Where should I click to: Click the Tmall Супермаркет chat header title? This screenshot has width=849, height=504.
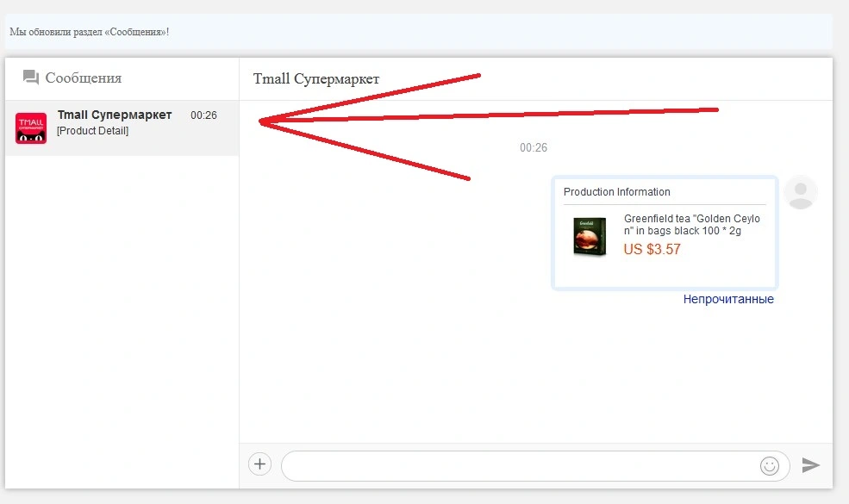click(316, 79)
